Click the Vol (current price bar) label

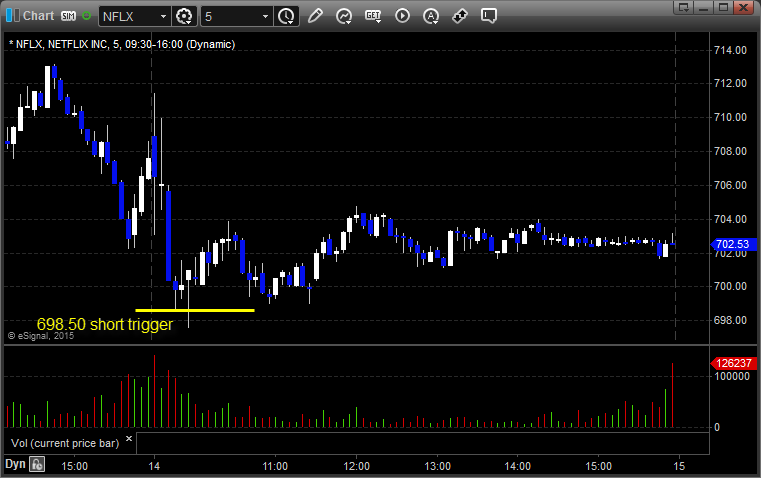point(65,443)
